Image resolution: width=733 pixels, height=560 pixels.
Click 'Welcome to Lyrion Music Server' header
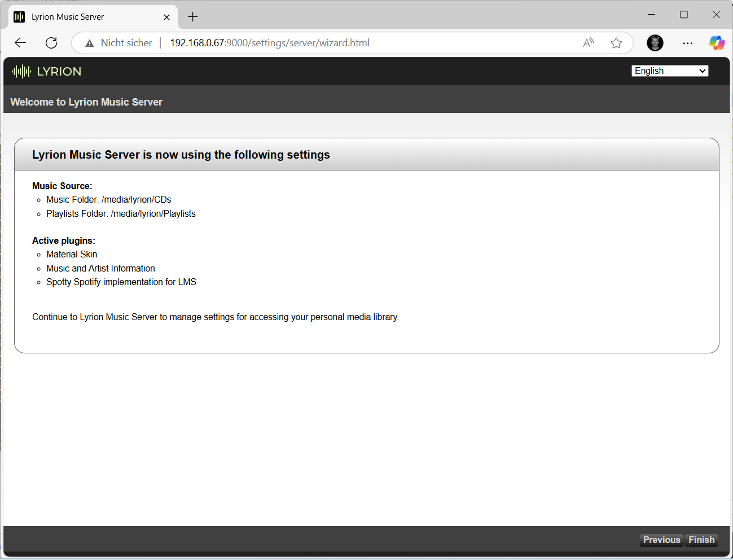(86, 102)
